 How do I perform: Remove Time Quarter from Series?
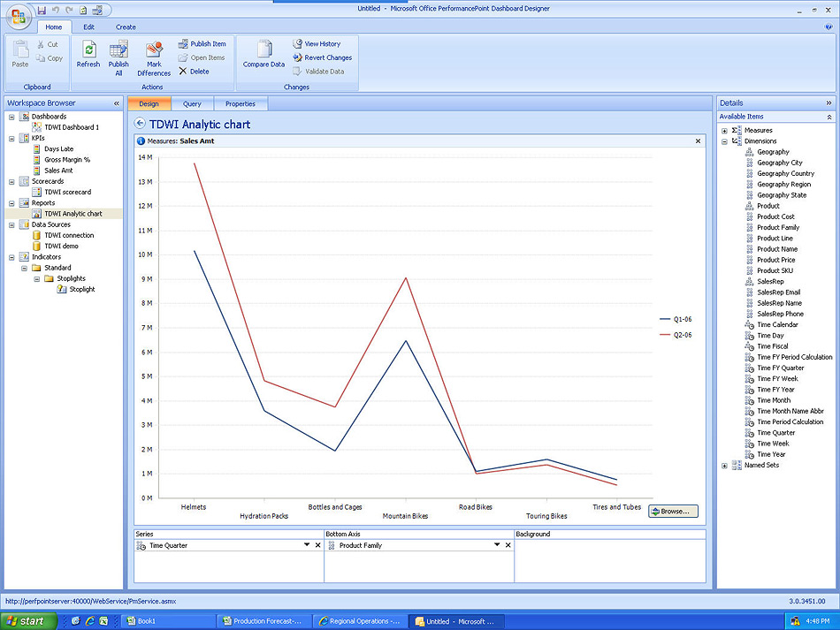point(317,545)
